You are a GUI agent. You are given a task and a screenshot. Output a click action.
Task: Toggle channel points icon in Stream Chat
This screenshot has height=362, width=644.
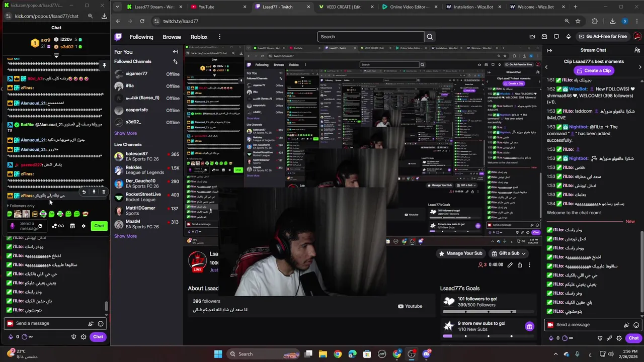[567, 338]
